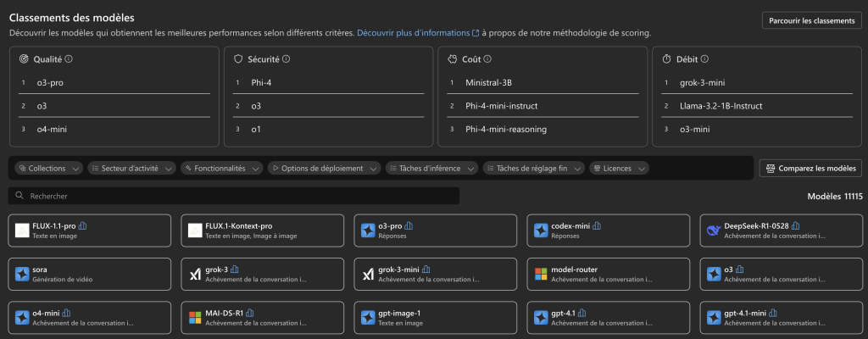Select o3-mini in the Débit ranking

(x=694, y=129)
